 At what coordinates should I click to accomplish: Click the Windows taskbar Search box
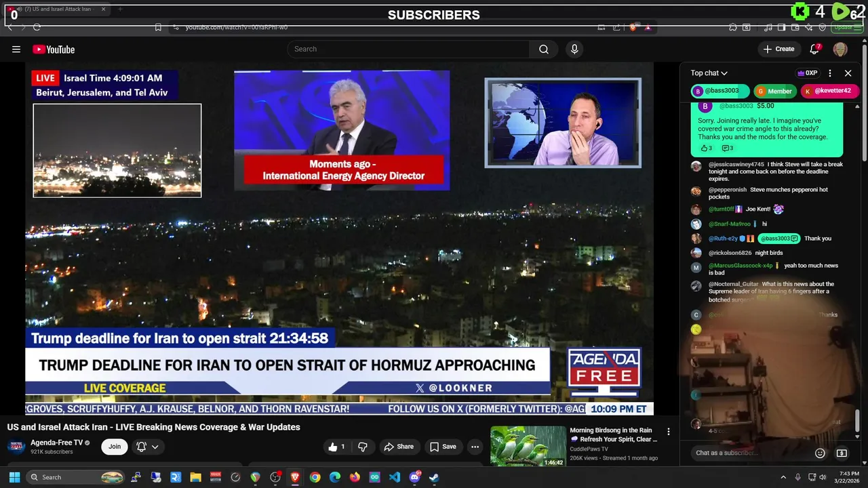pyautogui.click(x=76, y=477)
